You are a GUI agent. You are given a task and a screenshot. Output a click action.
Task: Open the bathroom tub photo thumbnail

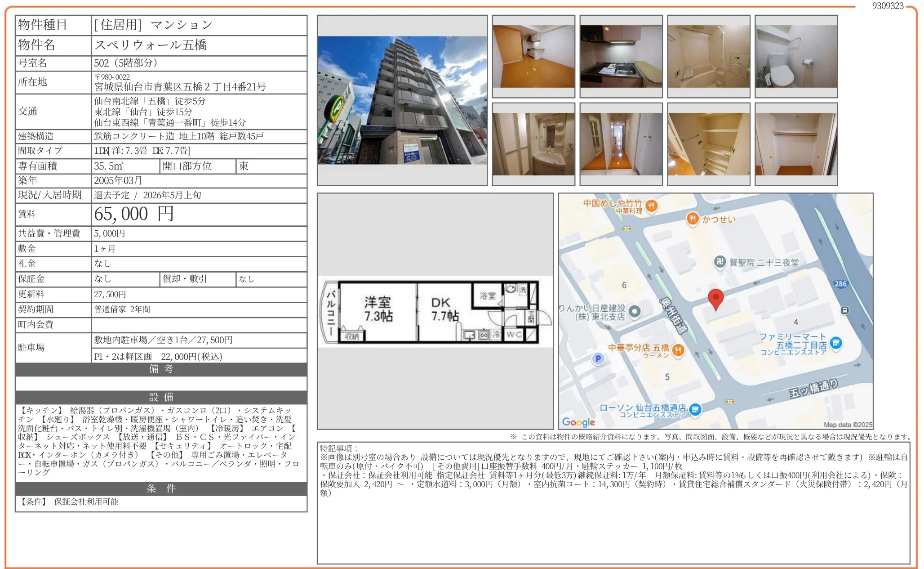tap(708, 56)
